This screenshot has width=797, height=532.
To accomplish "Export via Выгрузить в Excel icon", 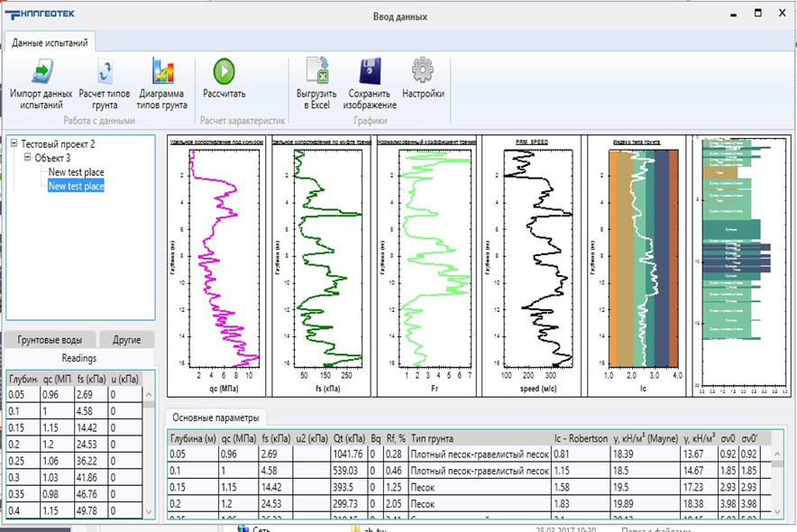I will coord(316,71).
